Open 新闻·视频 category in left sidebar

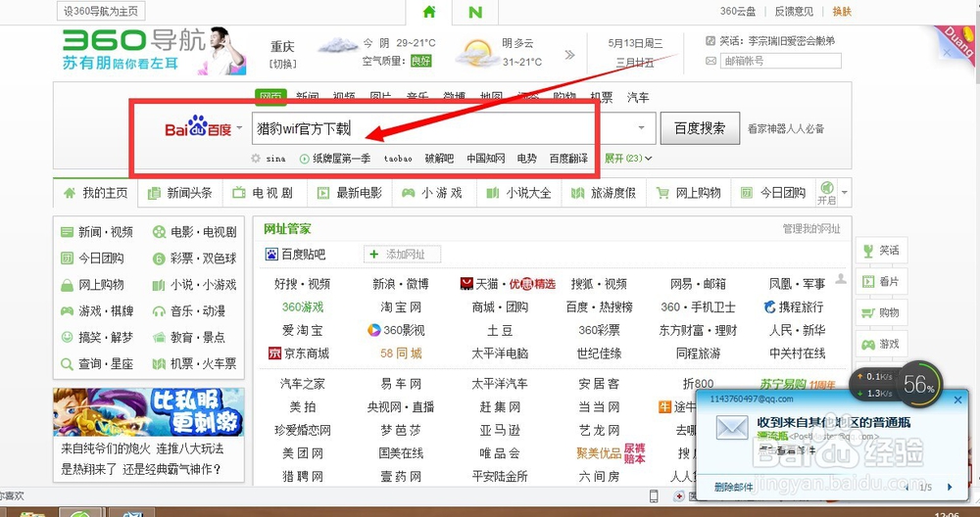(97, 232)
